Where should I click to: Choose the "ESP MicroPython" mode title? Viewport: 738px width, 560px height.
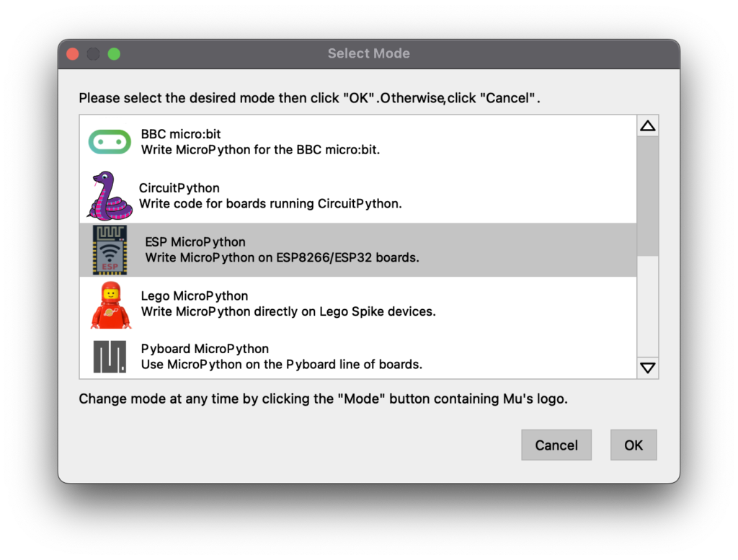(x=195, y=242)
